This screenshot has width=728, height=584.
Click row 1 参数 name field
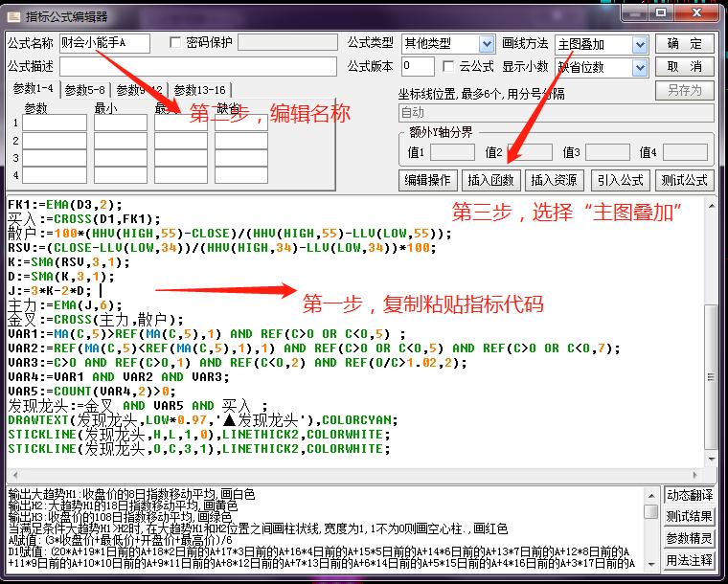[x=55, y=123]
